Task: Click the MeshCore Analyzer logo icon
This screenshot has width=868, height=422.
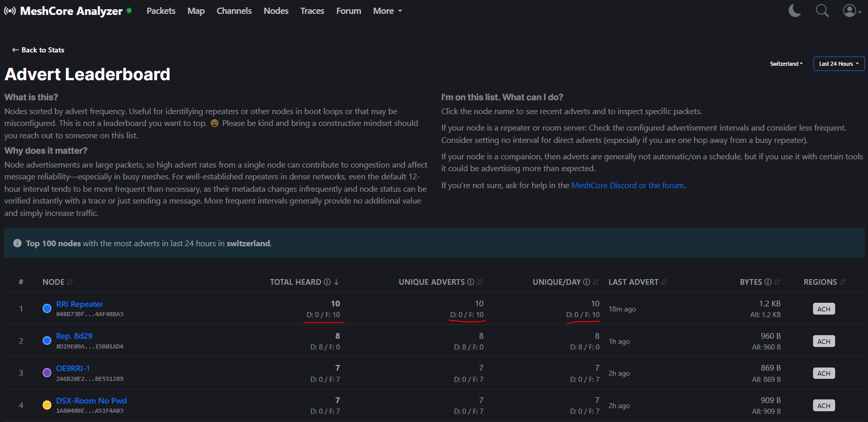Action: coord(10,11)
